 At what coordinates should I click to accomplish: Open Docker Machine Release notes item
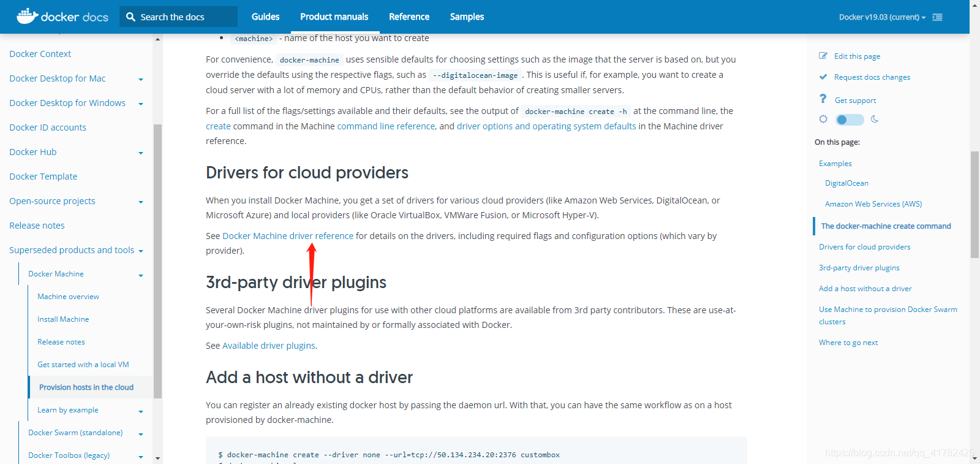61,342
